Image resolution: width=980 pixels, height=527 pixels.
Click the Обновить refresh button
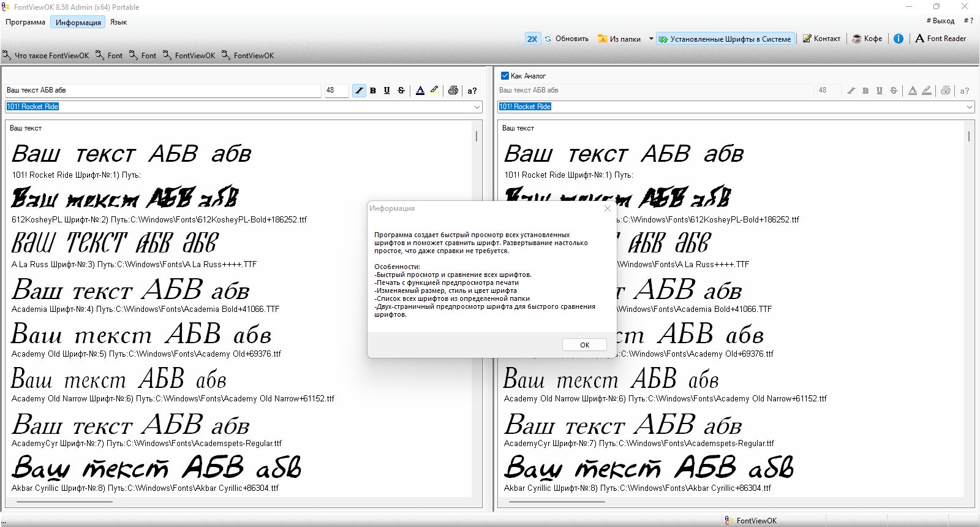click(567, 39)
